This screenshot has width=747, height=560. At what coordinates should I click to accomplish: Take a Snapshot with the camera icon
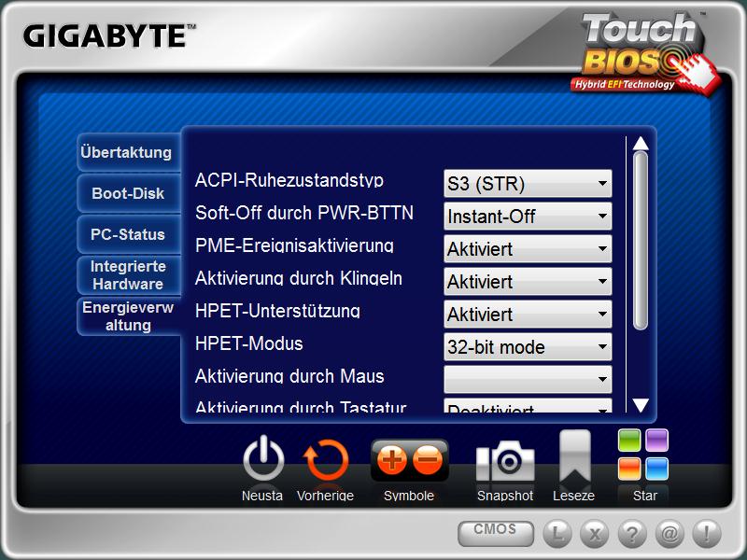(x=505, y=461)
